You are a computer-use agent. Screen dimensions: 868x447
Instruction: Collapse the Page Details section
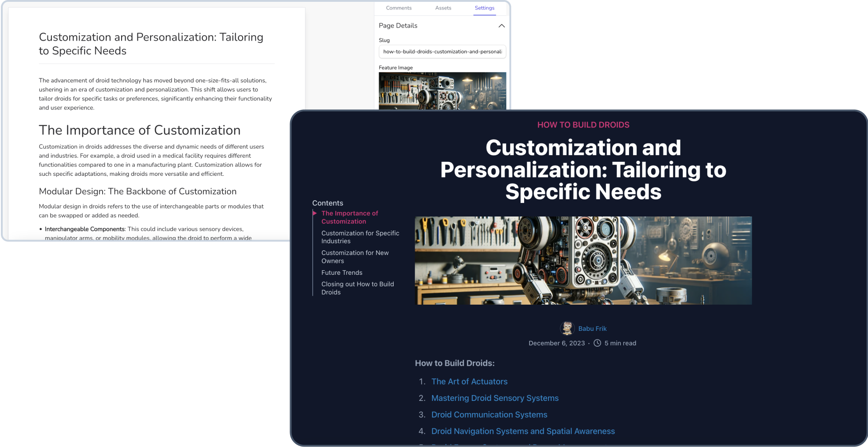coord(502,26)
